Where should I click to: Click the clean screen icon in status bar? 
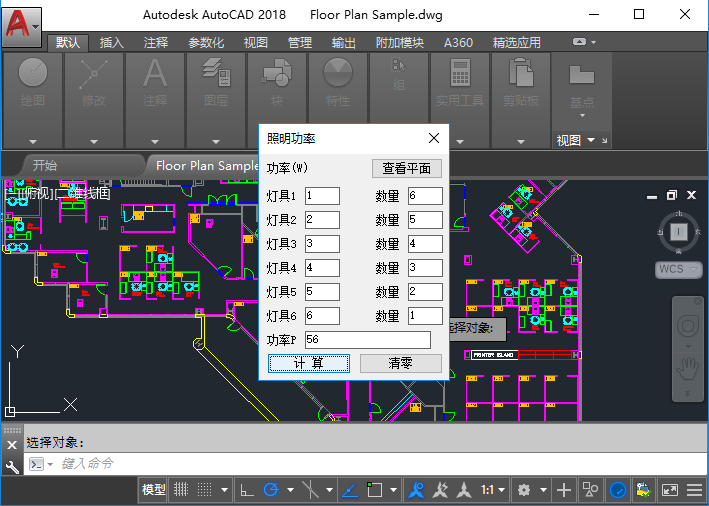click(x=669, y=490)
